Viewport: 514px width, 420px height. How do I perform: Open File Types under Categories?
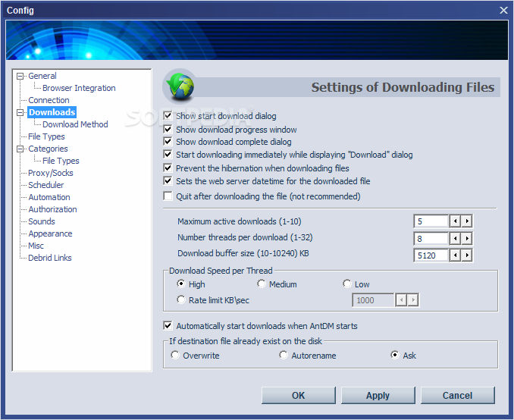61,161
